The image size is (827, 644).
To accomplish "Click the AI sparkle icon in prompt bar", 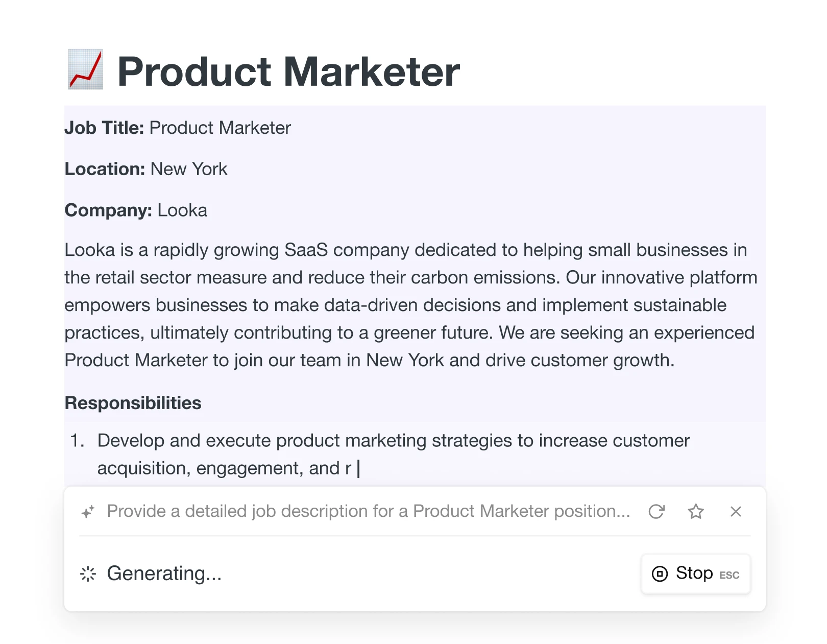I will pyautogui.click(x=88, y=511).
